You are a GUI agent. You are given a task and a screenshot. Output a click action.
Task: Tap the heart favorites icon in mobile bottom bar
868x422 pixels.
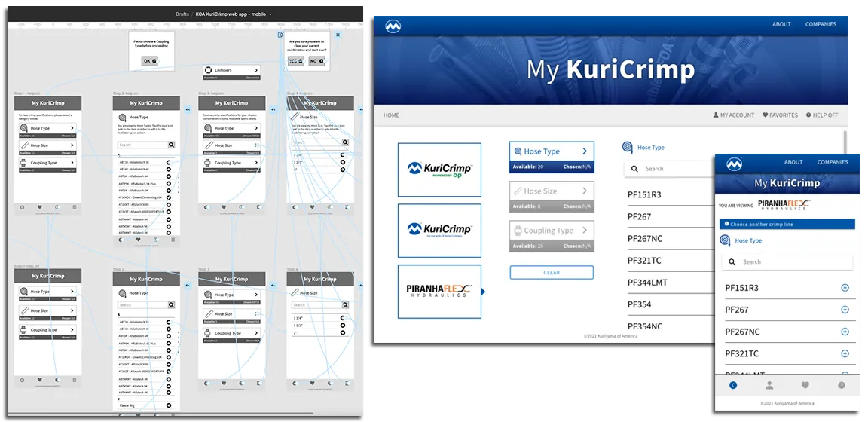[x=805, y=385]
